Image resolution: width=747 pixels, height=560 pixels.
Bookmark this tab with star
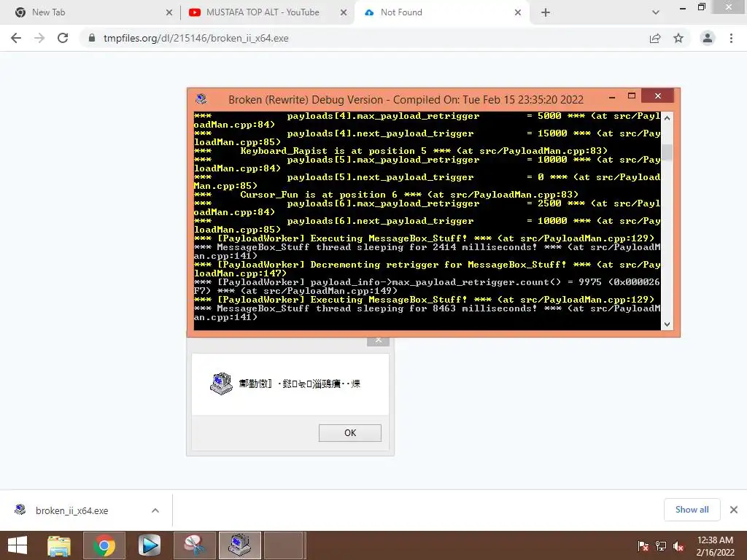pyautogui.click(x=678, y=38)
